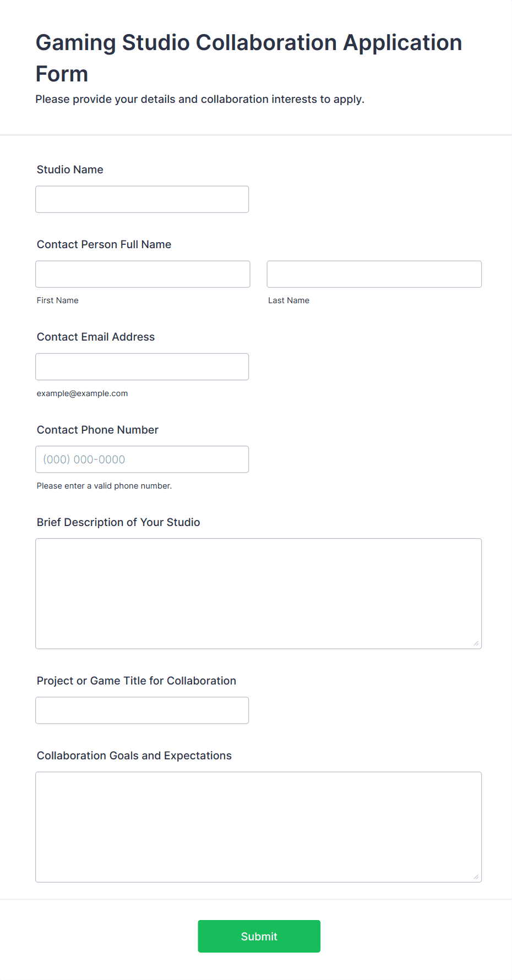Focus the First Name text box

[x=143, y=274]
